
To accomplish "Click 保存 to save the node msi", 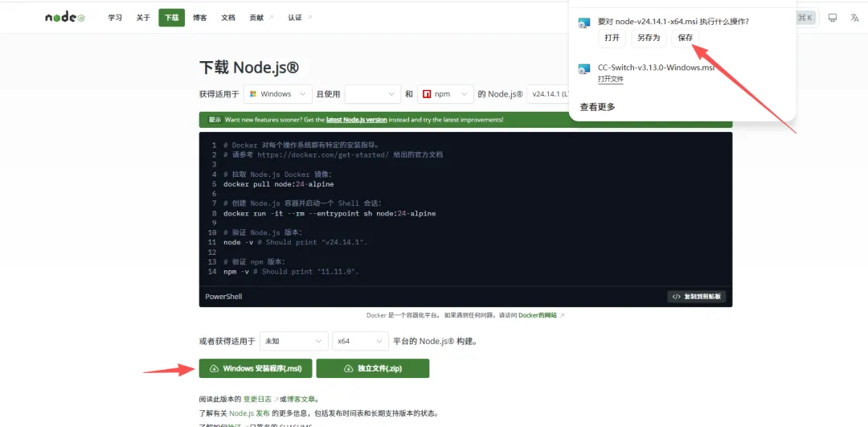I will click(686, 38).
